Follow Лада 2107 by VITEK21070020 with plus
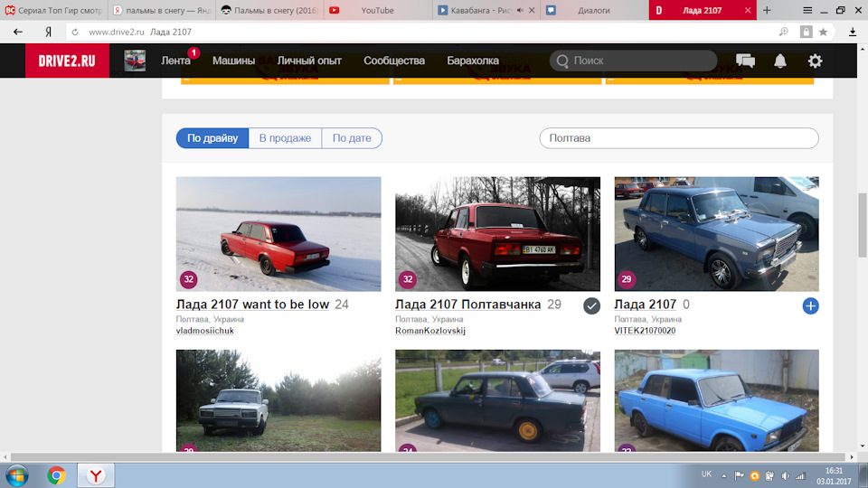 810,306
